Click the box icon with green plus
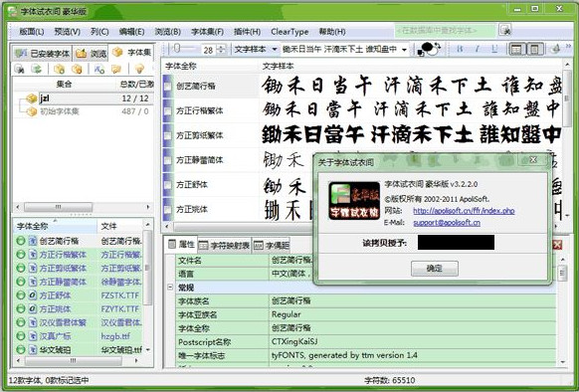Screen dimensions: 579x392 (59, 69)
